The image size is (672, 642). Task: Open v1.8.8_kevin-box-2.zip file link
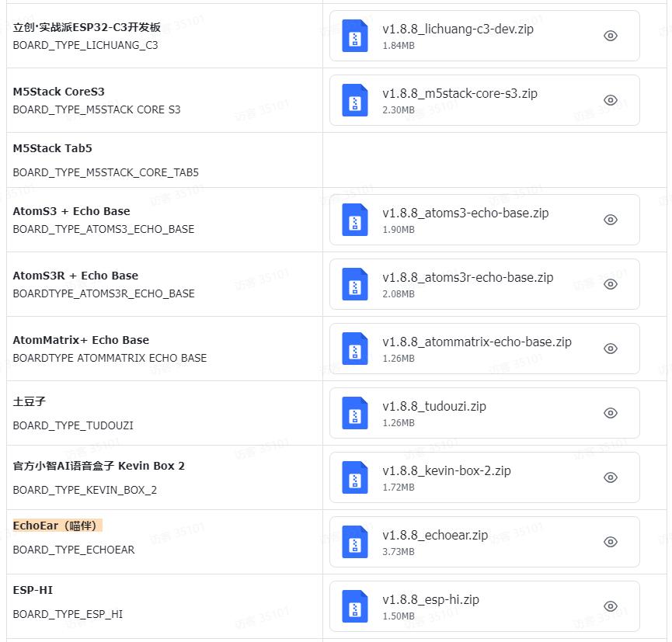[446, 470]
